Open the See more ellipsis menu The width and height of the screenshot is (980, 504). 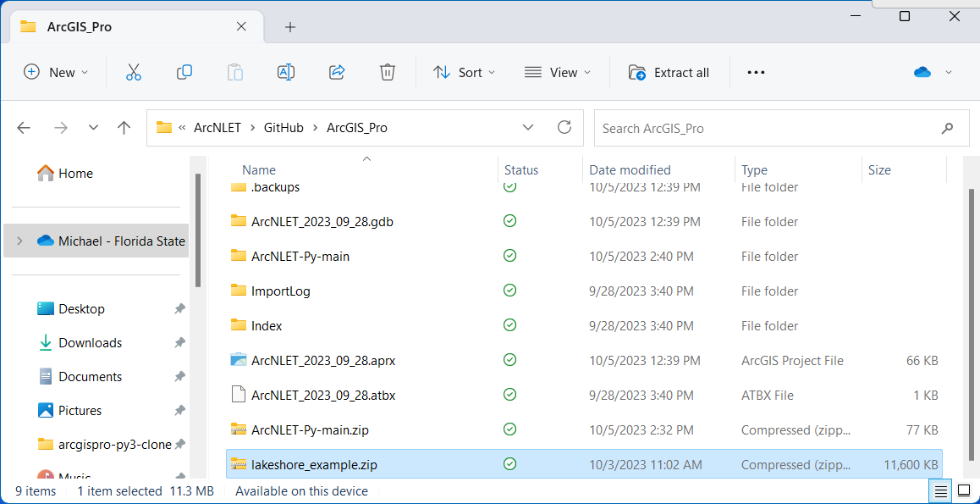(757, 73)
